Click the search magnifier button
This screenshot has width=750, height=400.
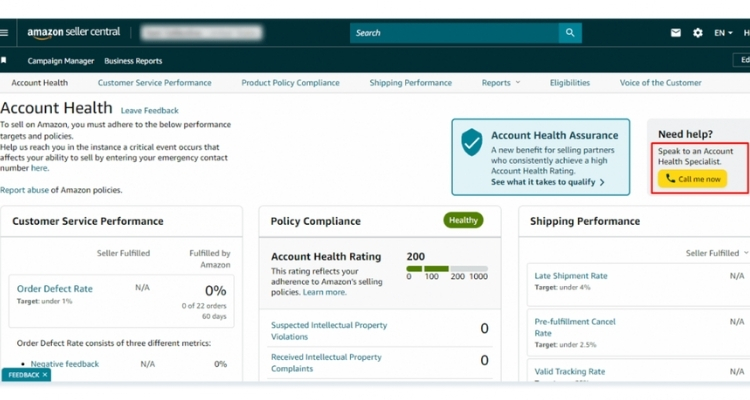570,33
